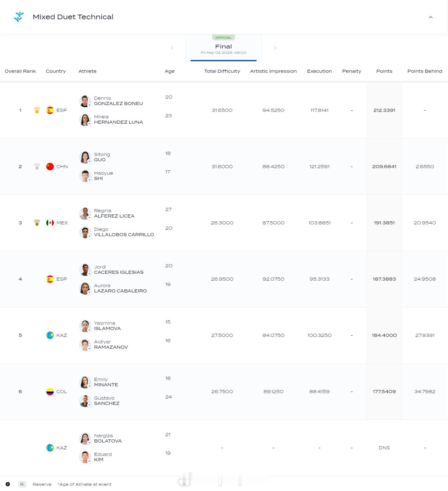The height and width of the screenshot is (491, 448).
Task: Click the info icon in footer
Action: 8,484
